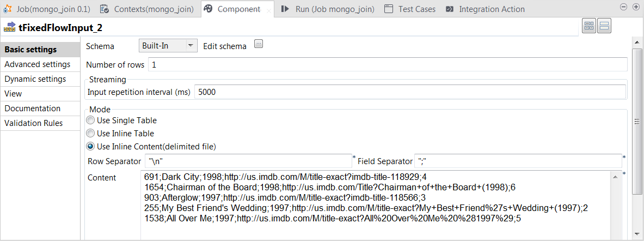Click the tFixedFlowInput_2 component icon

click(x=9, y=27)
